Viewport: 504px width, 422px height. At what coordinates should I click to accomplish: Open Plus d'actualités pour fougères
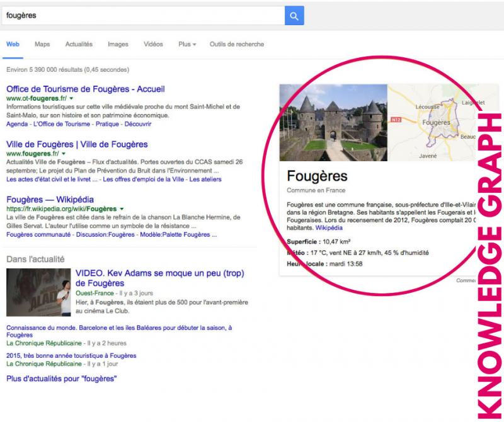click(x=61, y=379)
